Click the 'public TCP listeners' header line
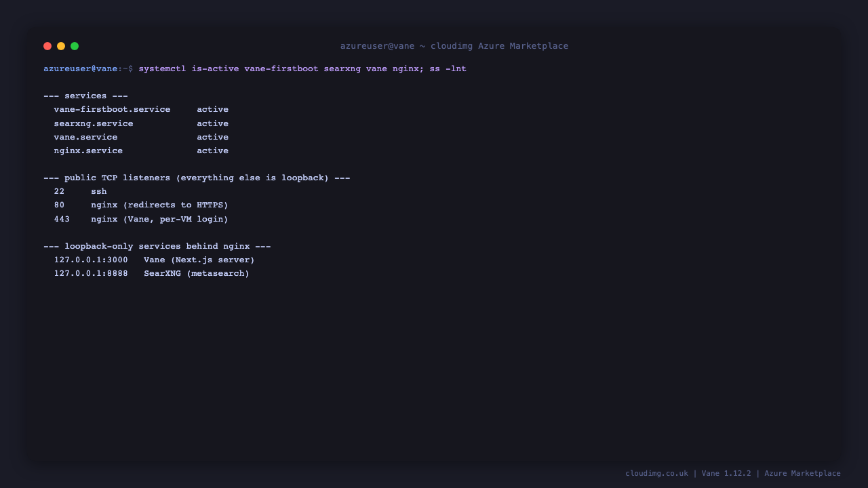Viewport: 868px width, 488px height. coord(197,178)
